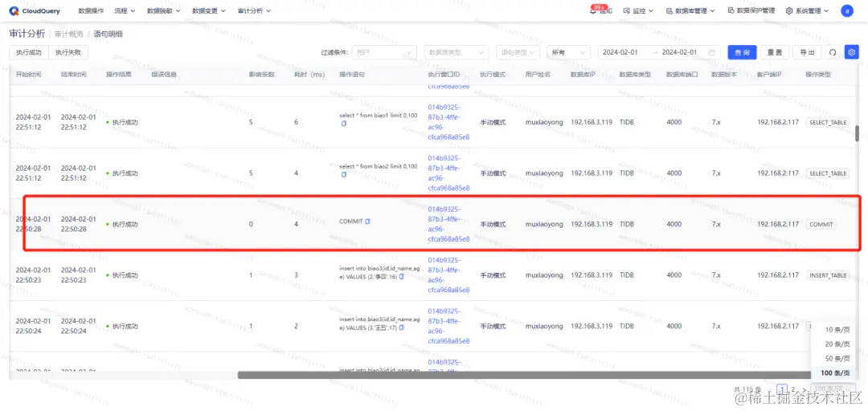The width and height of the screenshot is (868, 411).
Task: Click the COMMIT operation type tag
Action: click(x=821, y=225)
